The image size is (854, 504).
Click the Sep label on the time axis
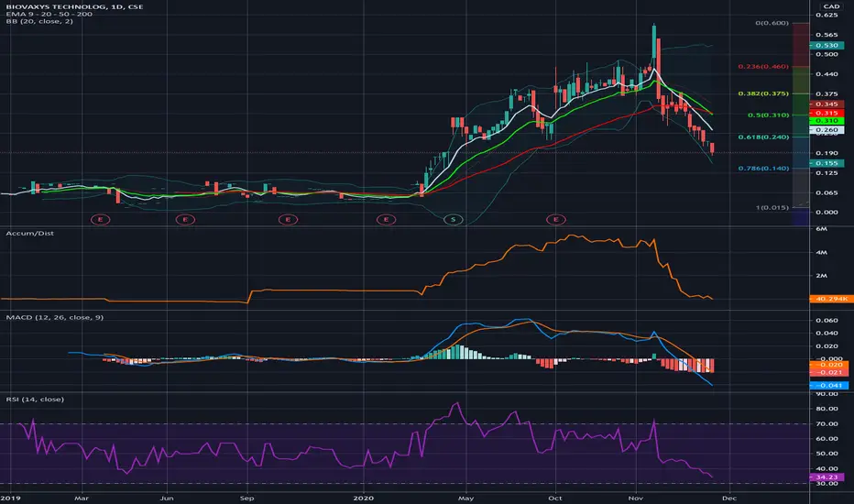click(246, 498)
